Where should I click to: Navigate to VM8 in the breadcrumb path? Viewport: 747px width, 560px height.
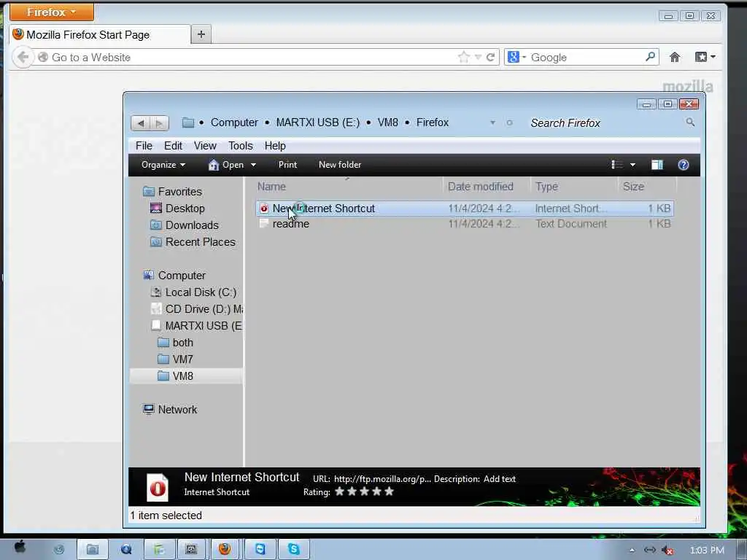click(x=388, y=122)
